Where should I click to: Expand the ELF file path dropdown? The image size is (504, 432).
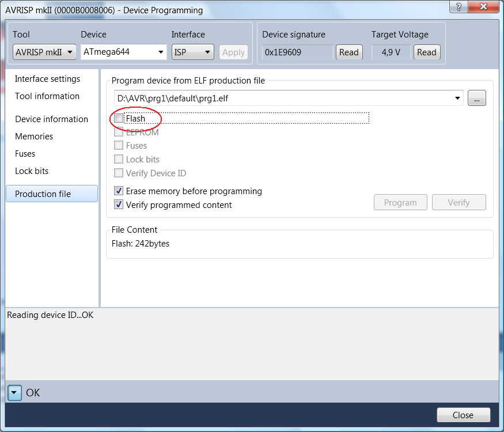coord(457,98)
